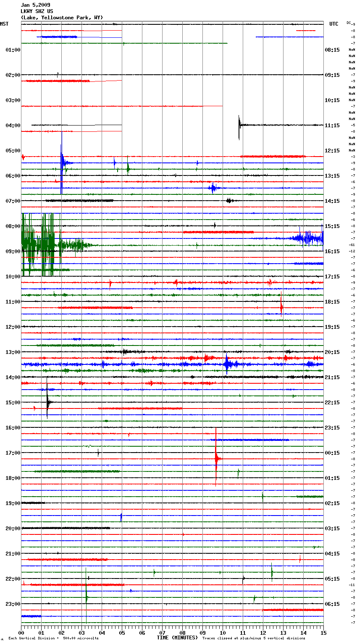Click the date label Jan 5,2009
The height and width of the screenshot is (644, 357).
point(35,5)
